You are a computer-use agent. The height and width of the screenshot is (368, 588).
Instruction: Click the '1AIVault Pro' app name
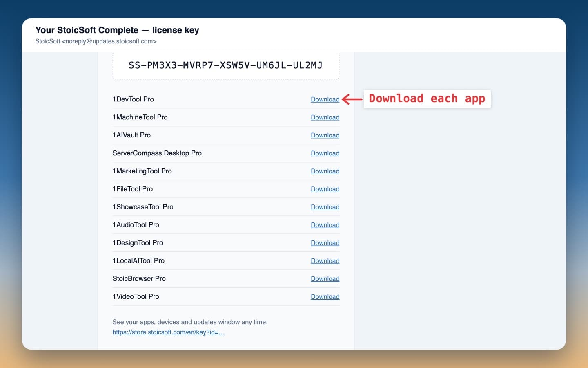coord(131,135)
